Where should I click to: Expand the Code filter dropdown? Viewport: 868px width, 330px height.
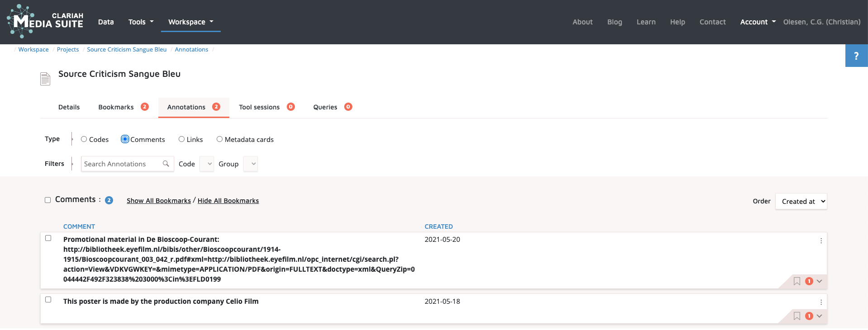click(x=207, y=164)
